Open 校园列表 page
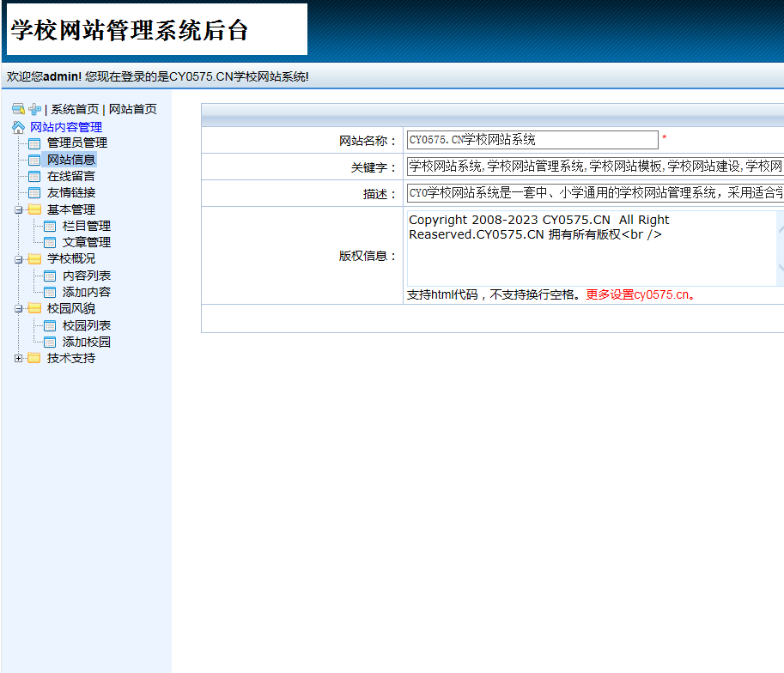784x673 pixels. tap(87, 325)
